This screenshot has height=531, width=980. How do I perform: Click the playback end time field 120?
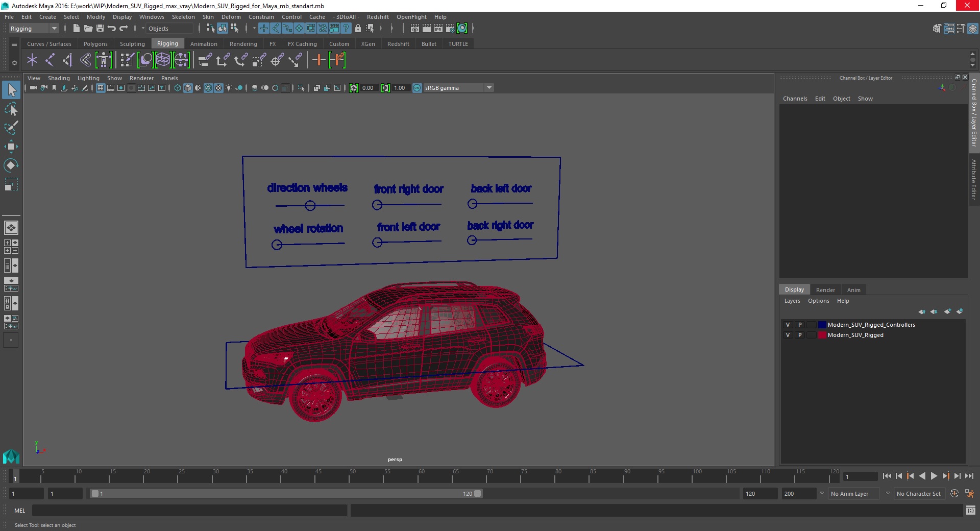click(759, 494)
